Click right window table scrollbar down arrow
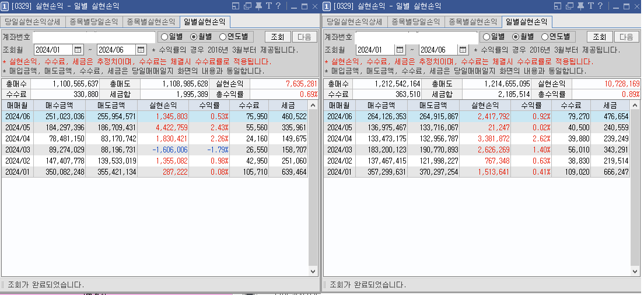 pos(635,271)
